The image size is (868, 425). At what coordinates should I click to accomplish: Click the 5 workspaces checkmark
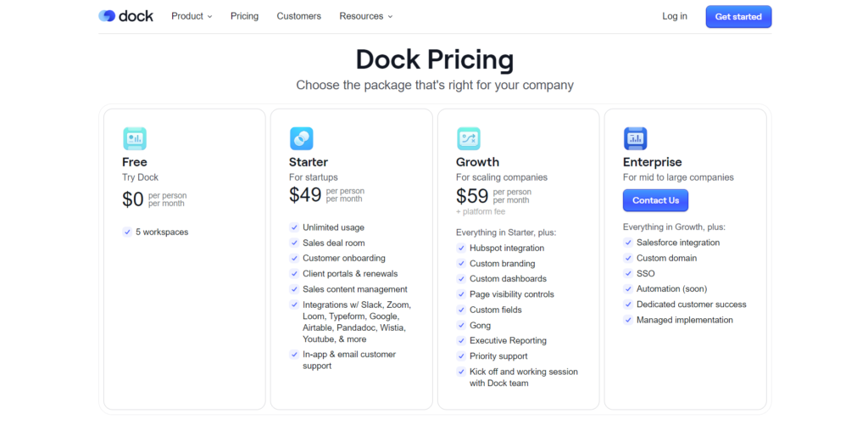tap(127, 232)
